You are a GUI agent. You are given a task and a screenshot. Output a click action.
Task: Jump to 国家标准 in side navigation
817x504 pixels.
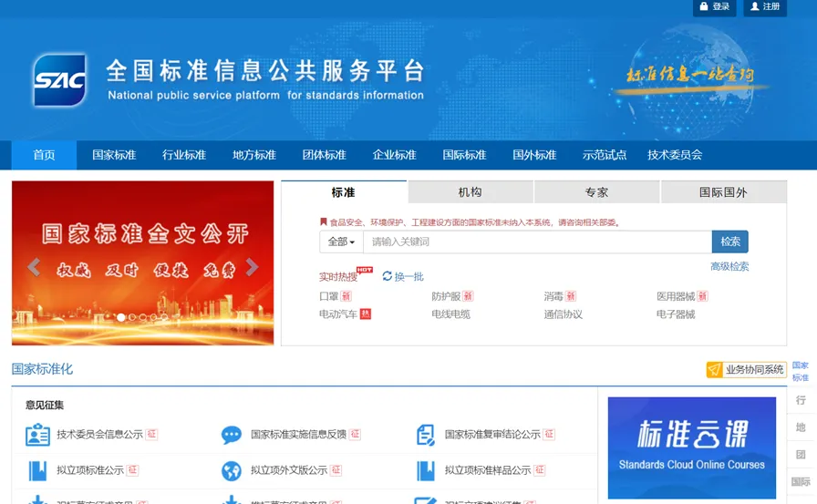click(801, 371)
